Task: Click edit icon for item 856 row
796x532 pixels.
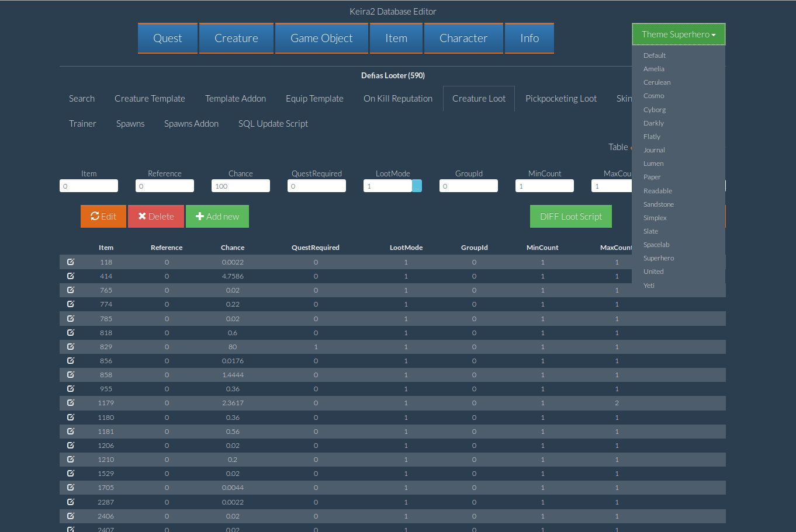Action: tap(71, 360)
